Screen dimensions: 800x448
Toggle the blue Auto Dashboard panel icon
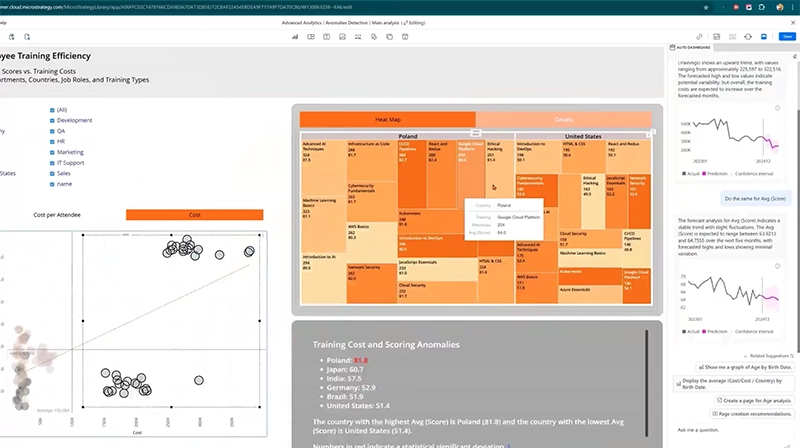click(x=764, y=37)
